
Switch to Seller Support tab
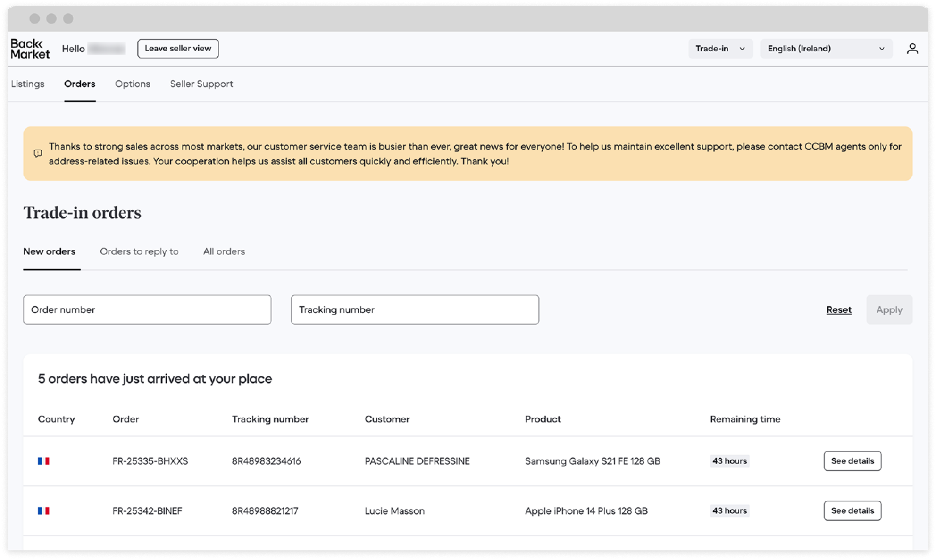(x=201, y=84)
